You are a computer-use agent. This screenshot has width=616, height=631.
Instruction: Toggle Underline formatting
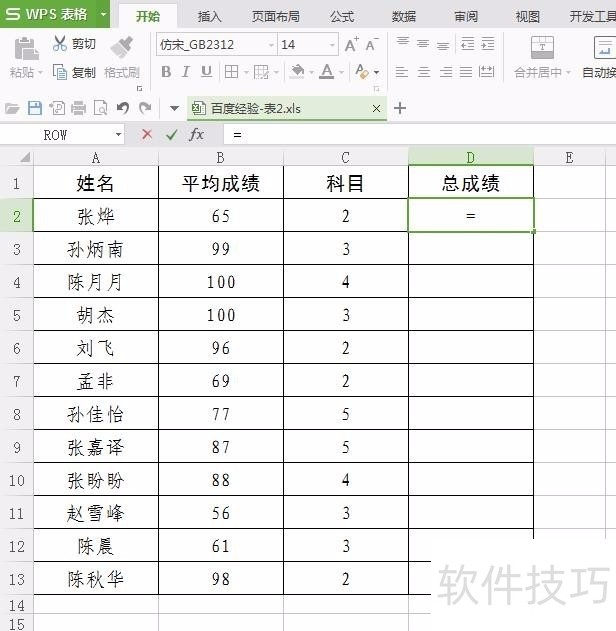206,72
